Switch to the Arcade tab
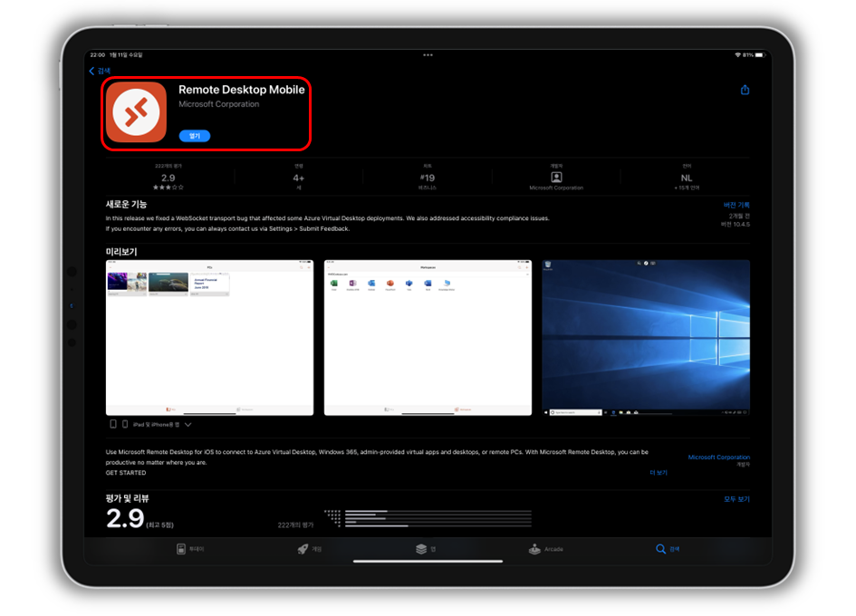856x616 pixels. pos(546,549)
